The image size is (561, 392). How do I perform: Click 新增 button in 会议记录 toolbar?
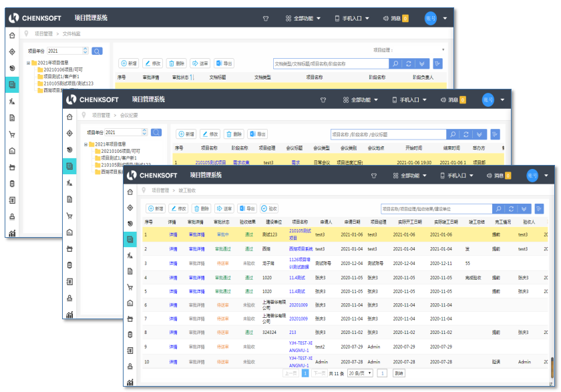tap(186, 134)
